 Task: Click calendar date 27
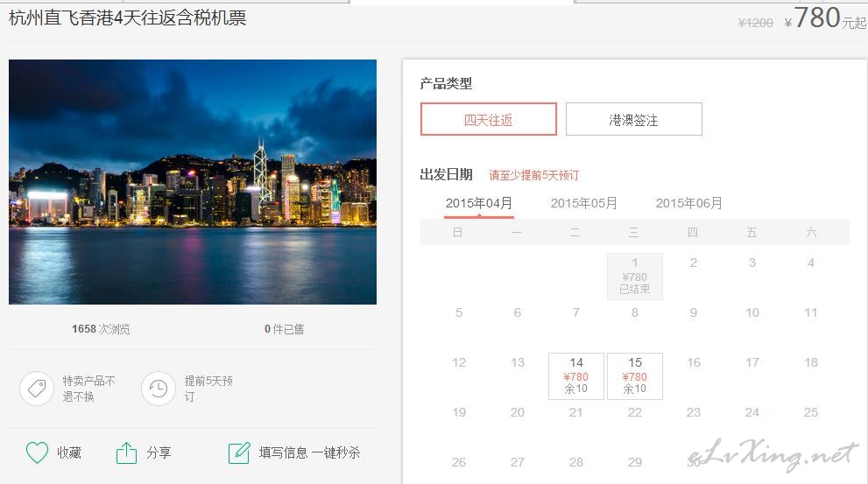point(518,462)
